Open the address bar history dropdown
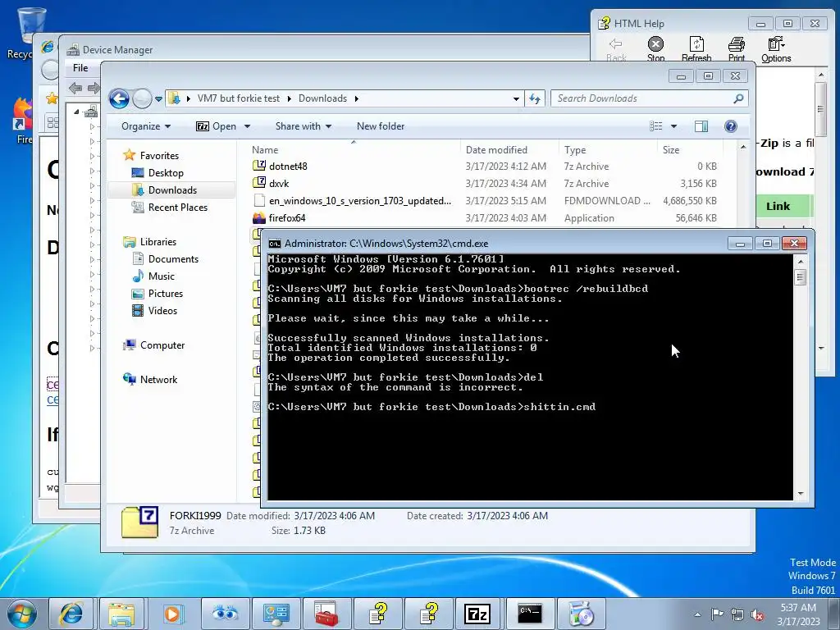 pos(516,99)
